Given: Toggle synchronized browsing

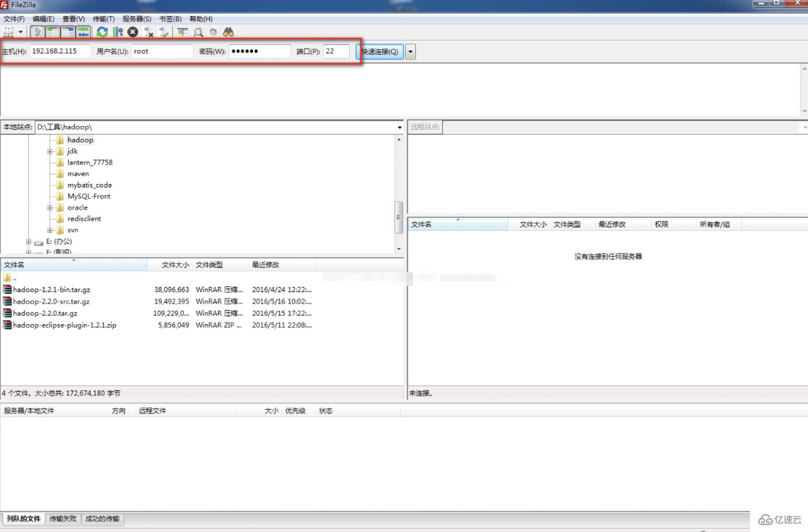Looking at the screenshot, I should pos(213,32).
